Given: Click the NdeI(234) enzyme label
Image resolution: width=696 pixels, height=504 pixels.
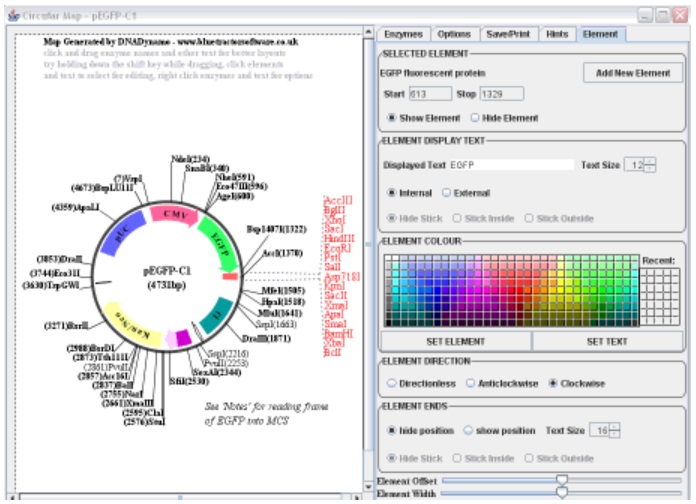Looking at the screenshot, I should click(190, 159).
